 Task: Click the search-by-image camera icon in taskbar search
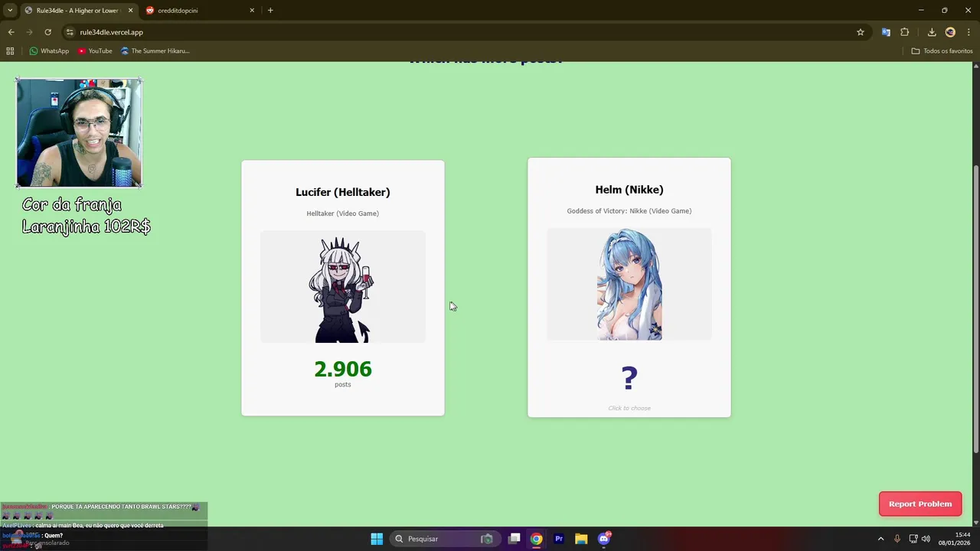[486, 539]
